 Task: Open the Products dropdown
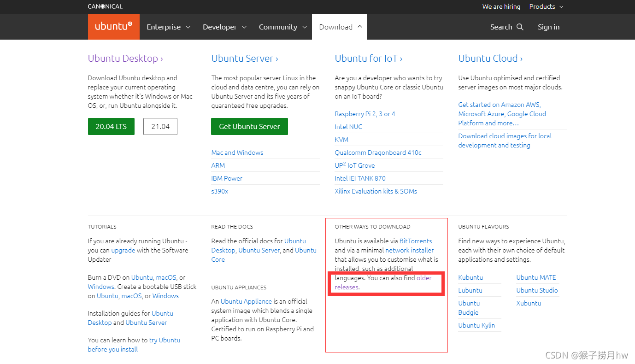point(546,6)
